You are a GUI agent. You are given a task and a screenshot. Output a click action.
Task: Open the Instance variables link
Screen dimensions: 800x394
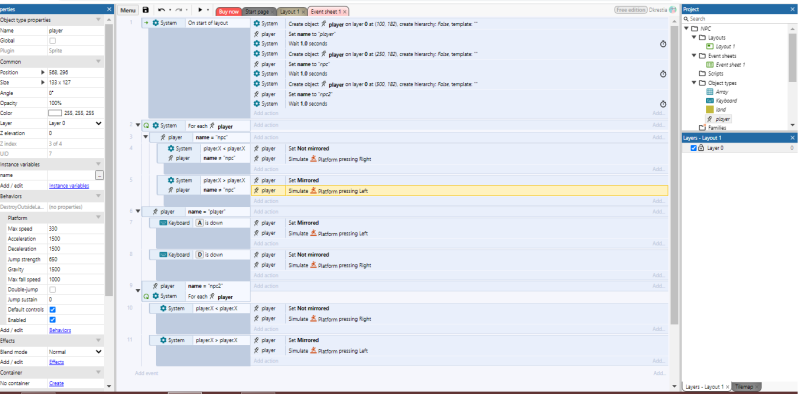tap(69, 186)
